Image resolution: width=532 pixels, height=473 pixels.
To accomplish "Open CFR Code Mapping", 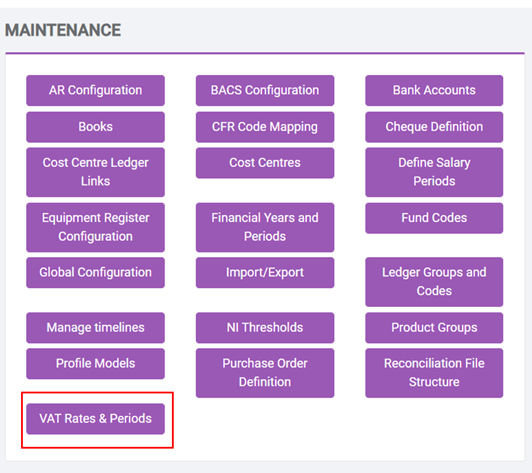I will click(x=265, y=127).
